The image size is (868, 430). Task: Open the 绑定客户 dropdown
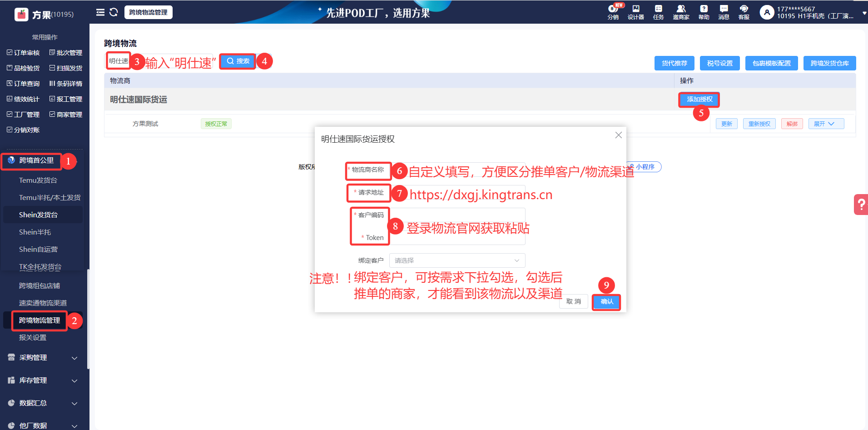[x=457, y=260]
